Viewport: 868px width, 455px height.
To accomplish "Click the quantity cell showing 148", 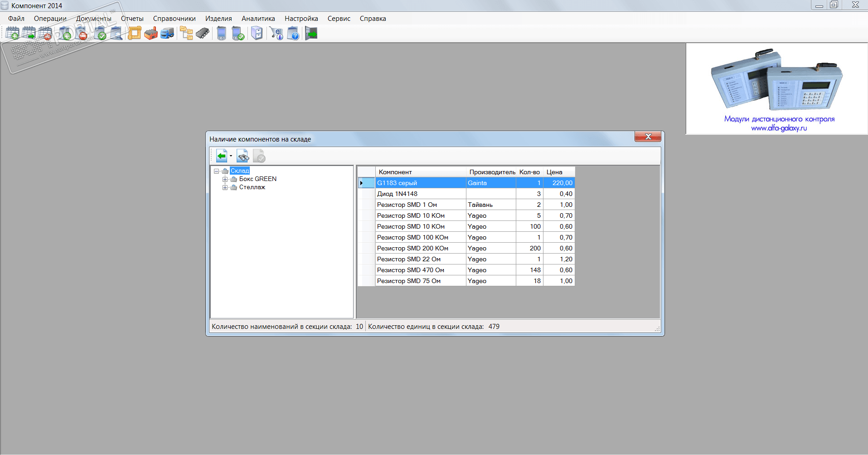I will pyautogui.click(x=530, y=270).
